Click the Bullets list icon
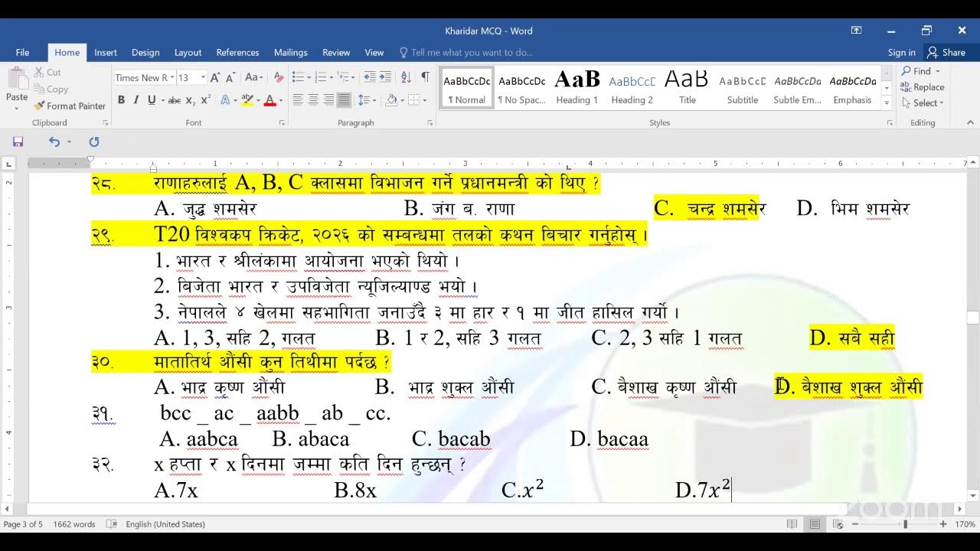This screenshot has height=551, width=980. tap(298, 77)
